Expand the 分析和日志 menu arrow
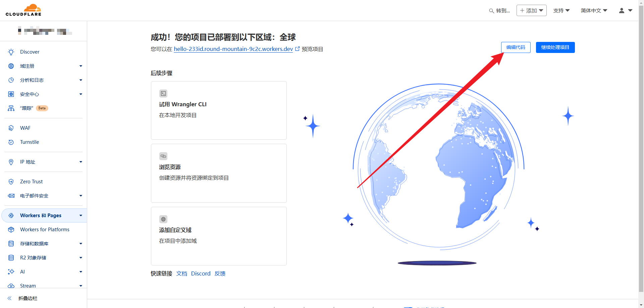Screen dimensions: 644x308 click(x=81, y=80)
